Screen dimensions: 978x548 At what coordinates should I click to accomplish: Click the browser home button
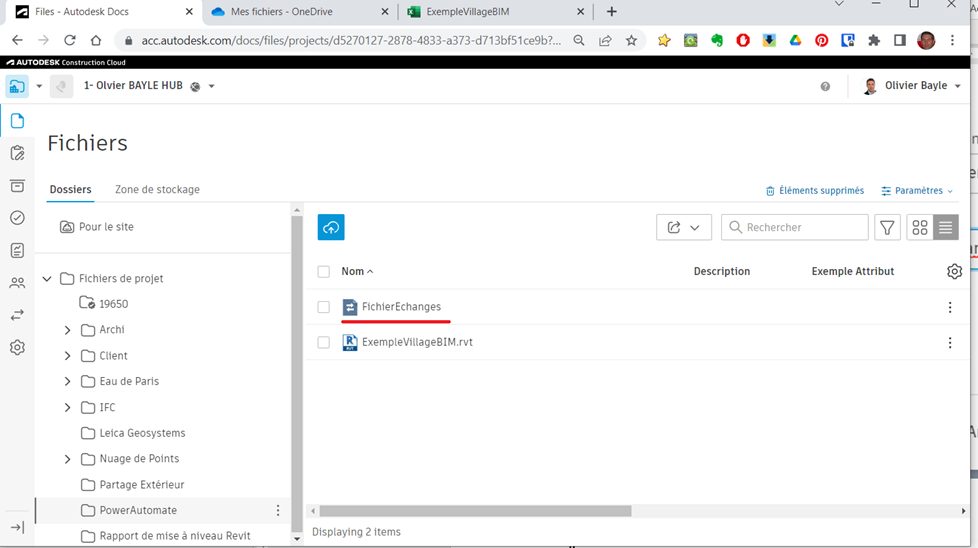tap(95, 40)
